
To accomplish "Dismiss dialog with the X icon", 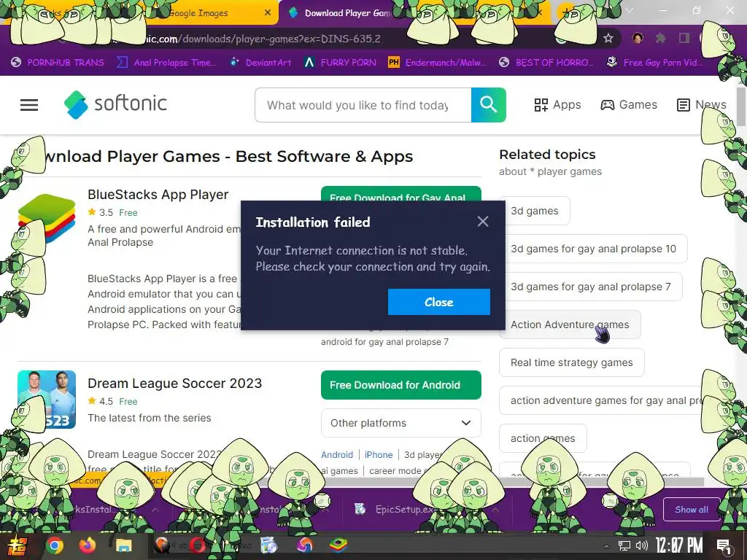I will (483, 222).
